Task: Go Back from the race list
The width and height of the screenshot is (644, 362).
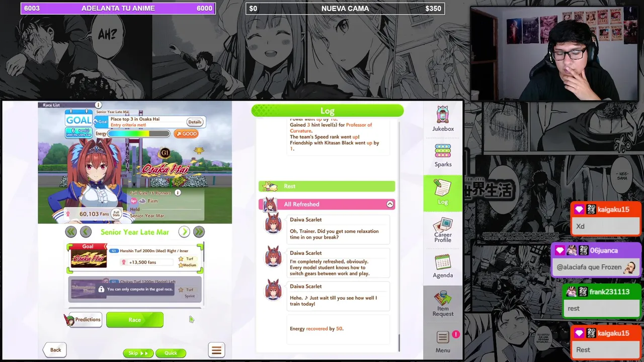Action: tap(55, 350)
